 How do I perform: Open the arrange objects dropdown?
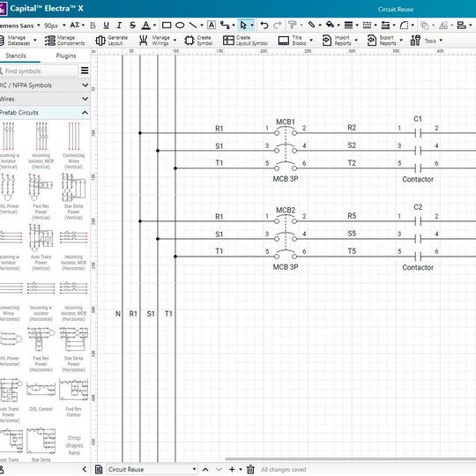click(425, 26)
